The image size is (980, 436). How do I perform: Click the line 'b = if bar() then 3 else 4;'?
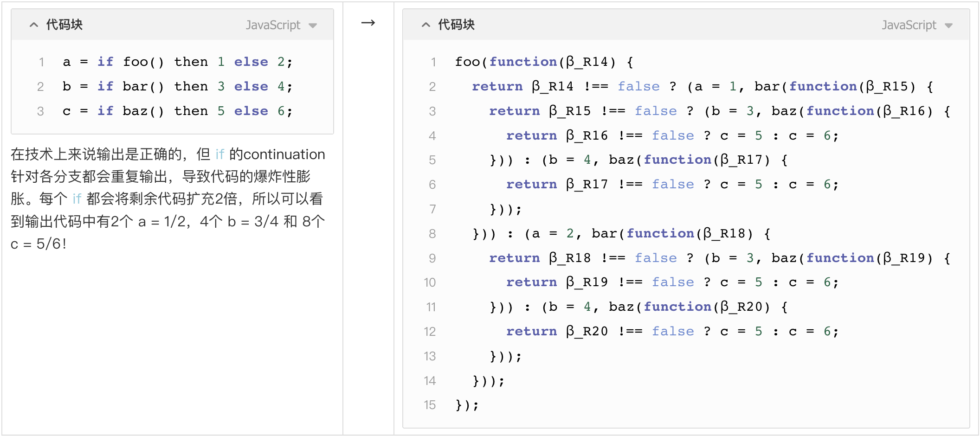coord(178,86)
